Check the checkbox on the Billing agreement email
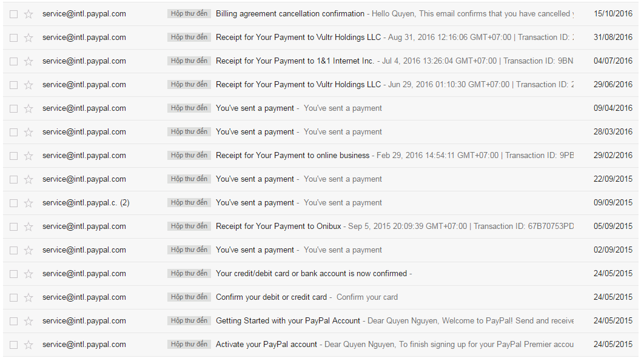644x364 pixels. [x=13, y=13]
